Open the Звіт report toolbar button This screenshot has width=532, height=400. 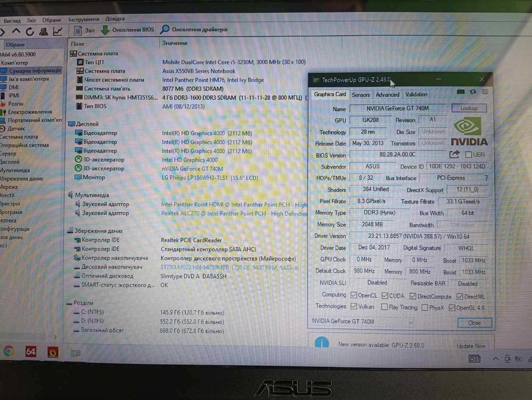tap(84, 30)
